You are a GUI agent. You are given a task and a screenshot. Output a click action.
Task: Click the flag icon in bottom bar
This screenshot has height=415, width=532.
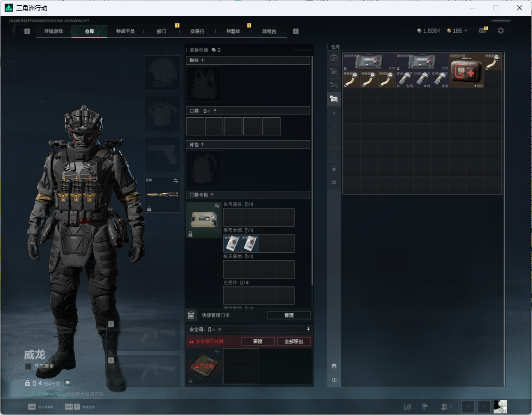pyautogui.click(x=425, y=406)
